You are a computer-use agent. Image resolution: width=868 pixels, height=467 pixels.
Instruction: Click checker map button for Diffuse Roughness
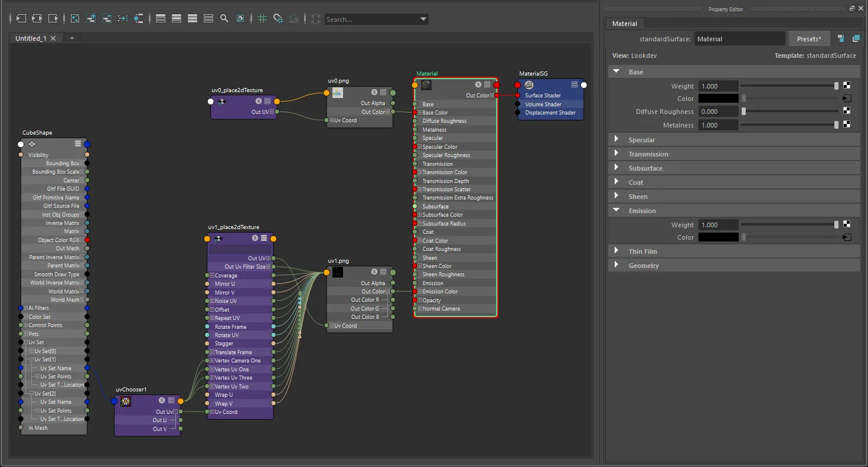click(x=847, y=111)
